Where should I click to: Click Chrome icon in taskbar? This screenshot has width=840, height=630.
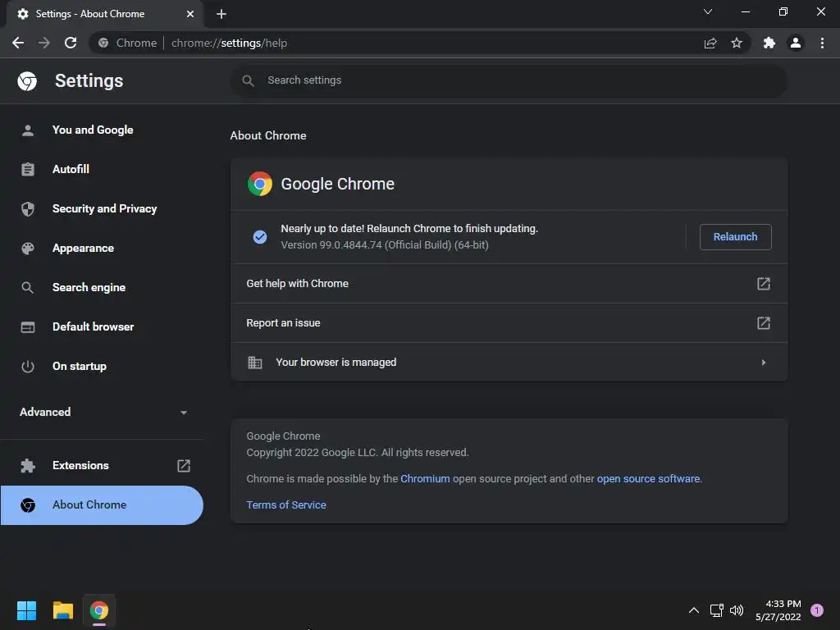99,610
